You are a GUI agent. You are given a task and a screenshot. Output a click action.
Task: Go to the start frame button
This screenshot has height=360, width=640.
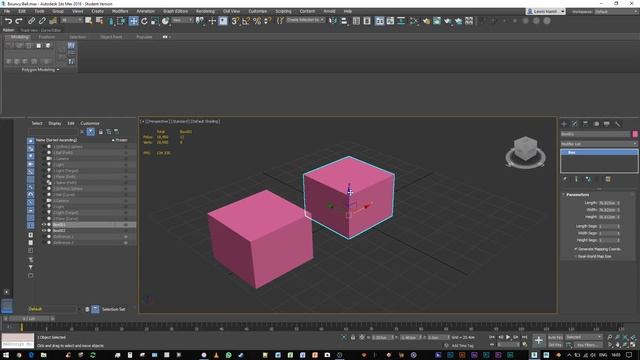[492, 337]
